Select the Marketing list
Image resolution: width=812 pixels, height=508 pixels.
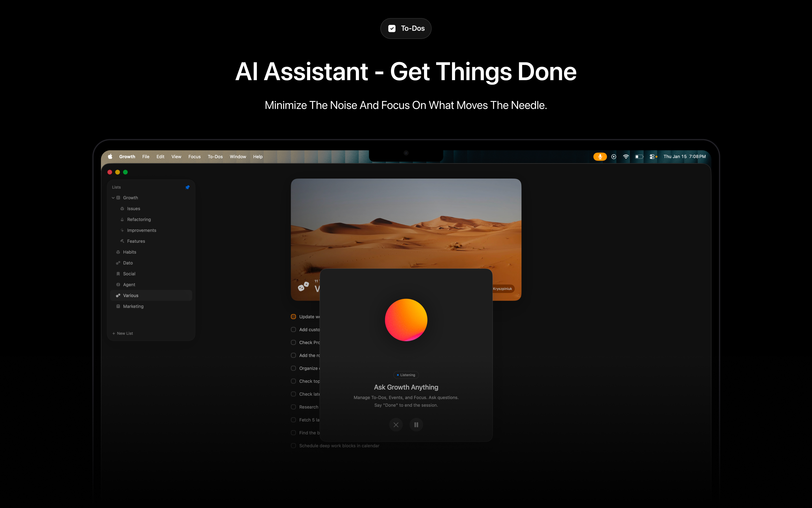(x=151, y=306)
